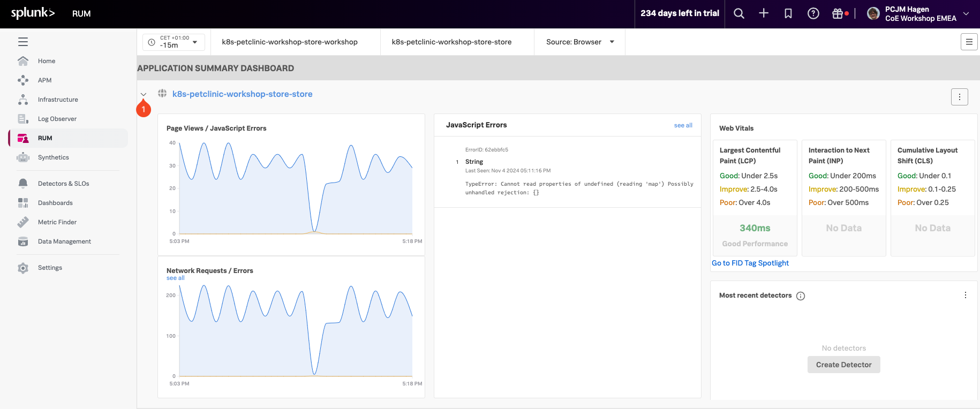The height and width of the screenshot is (409, 980).
Task: Click see all in JavaScript Errors panel
Action: [x=683, y=125]
